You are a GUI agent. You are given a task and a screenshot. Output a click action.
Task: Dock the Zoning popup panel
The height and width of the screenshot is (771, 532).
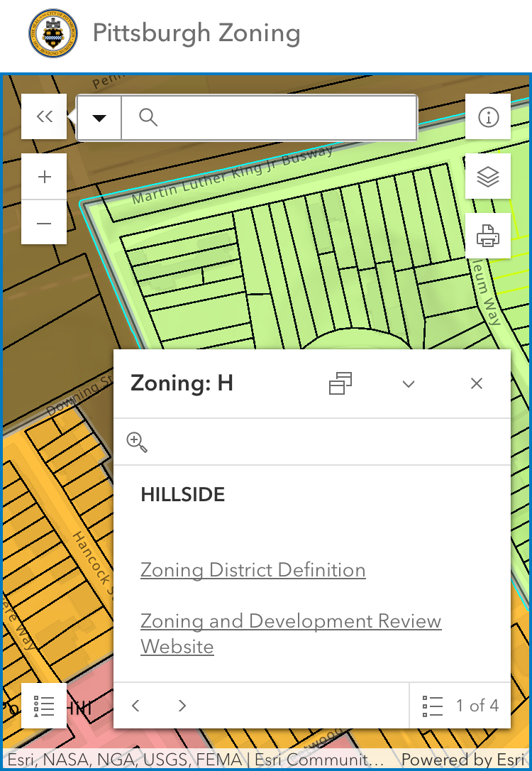point(340,383)
